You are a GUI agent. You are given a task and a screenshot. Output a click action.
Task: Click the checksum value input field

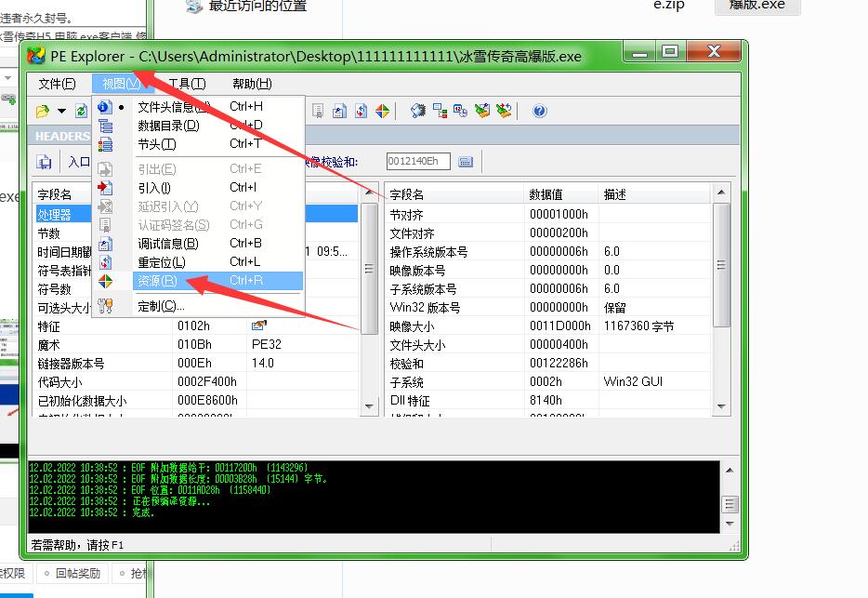(x=418, y=162)
